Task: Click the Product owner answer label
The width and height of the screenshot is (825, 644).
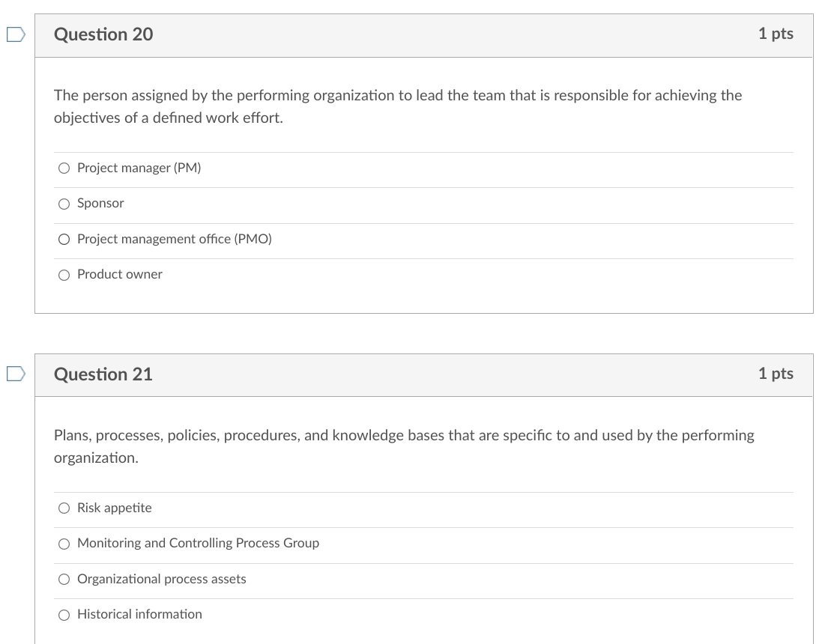Action: [120, 274]
